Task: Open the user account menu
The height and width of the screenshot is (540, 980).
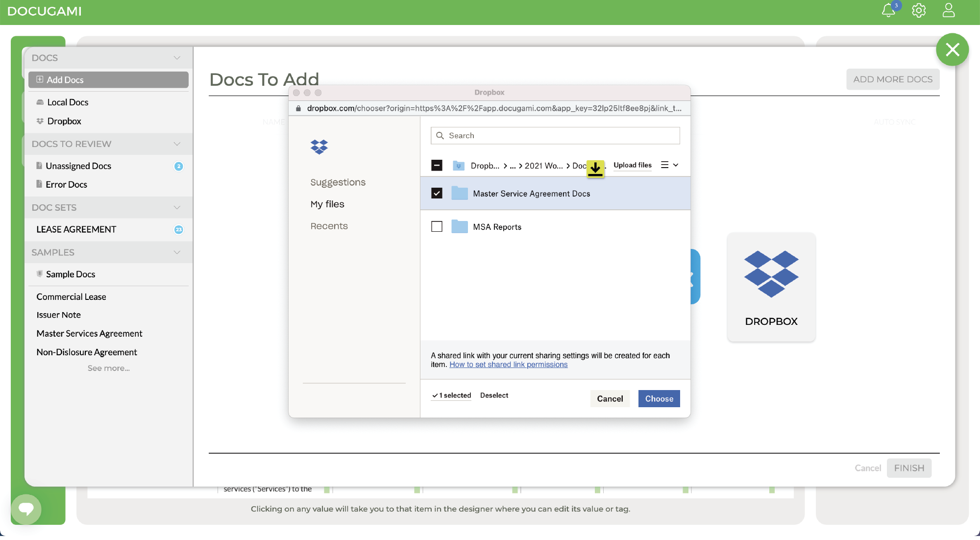Action: pos(949,11)
